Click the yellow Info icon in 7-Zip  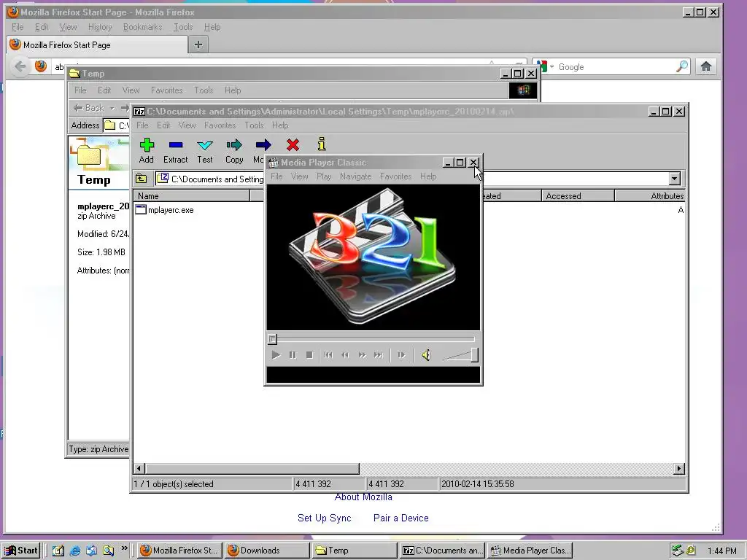point(322,144)
